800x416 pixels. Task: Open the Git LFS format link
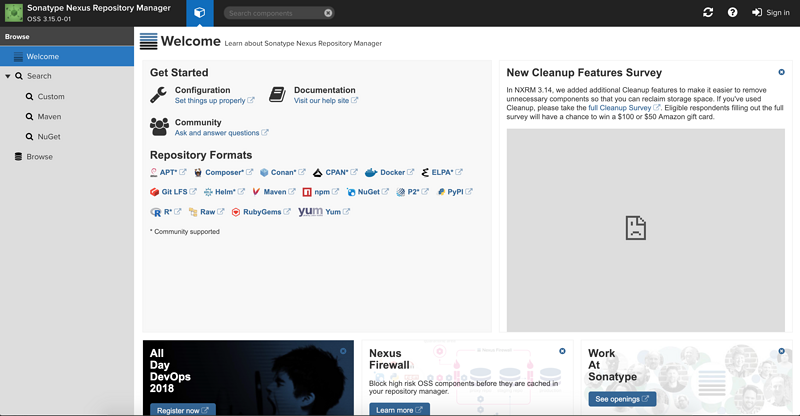click(x=179, y=192)
